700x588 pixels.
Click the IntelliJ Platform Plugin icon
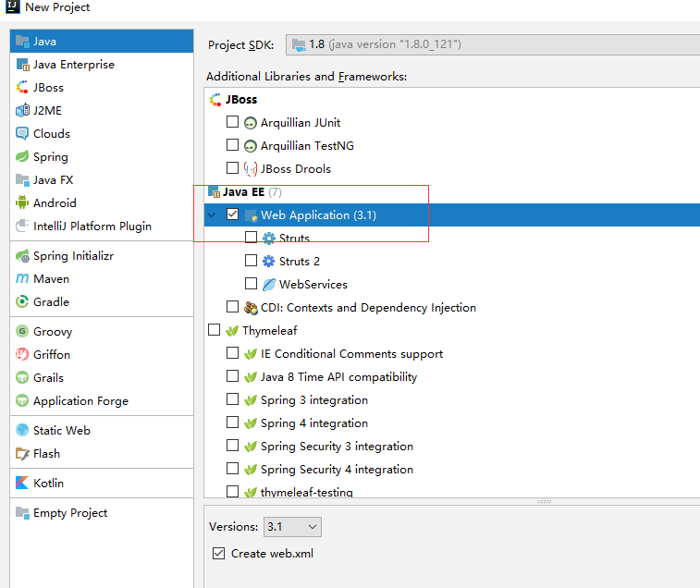(22, 226)
